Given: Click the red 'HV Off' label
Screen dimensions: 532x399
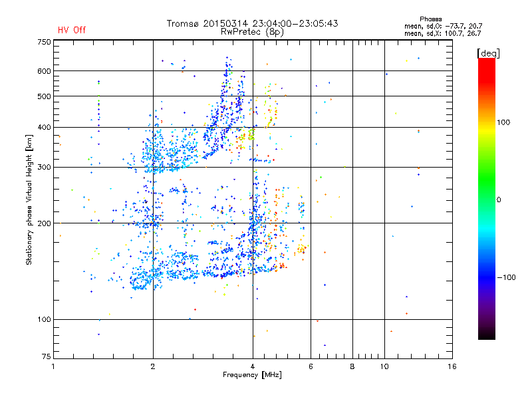Looking at the screenshot, I should (x=72, y=30).
